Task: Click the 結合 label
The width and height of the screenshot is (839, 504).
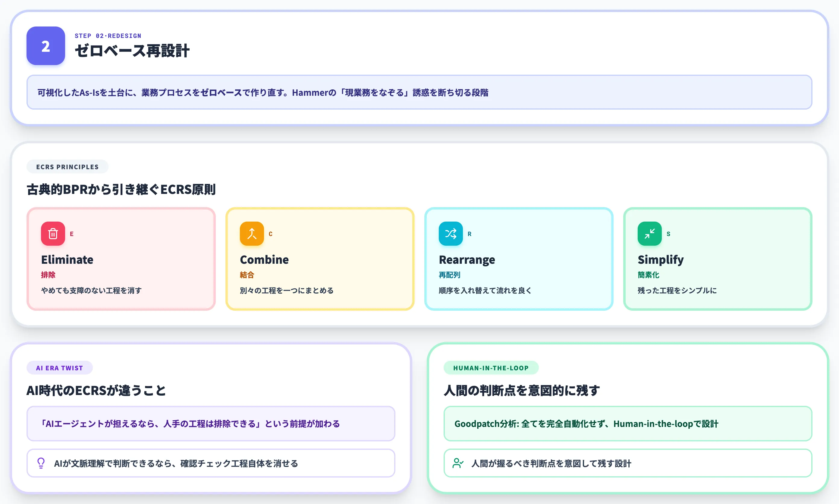Action: click(247, 275)
